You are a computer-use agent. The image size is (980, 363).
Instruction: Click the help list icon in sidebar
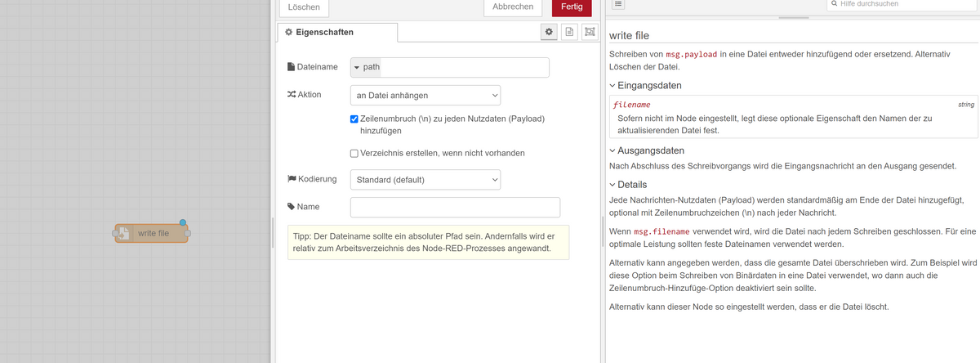618,4
